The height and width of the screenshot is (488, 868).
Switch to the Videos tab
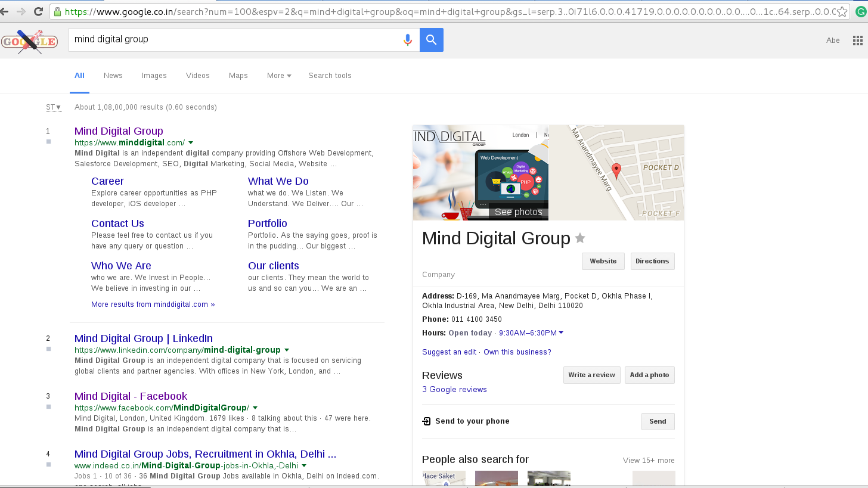click(x=198, y=76)
